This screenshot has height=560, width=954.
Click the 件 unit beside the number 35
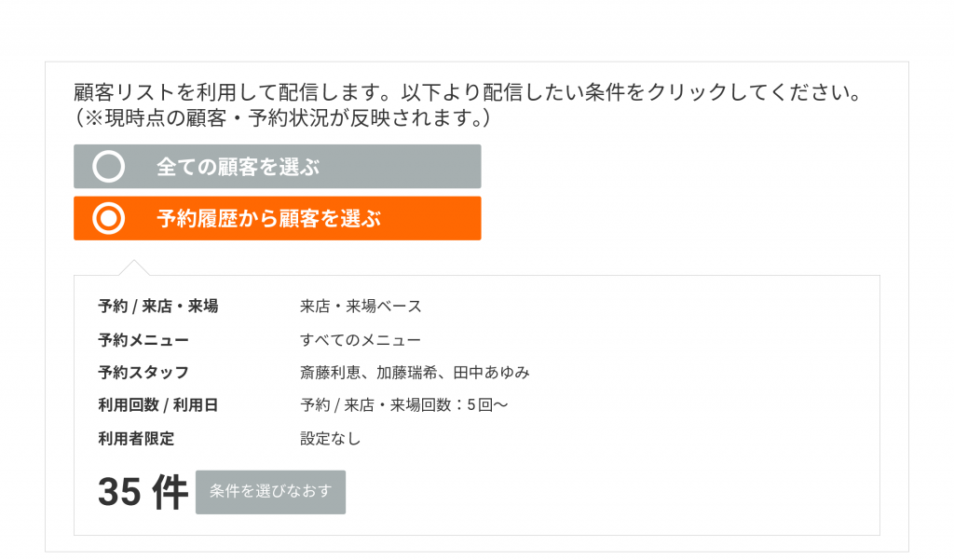pos(170,492)
